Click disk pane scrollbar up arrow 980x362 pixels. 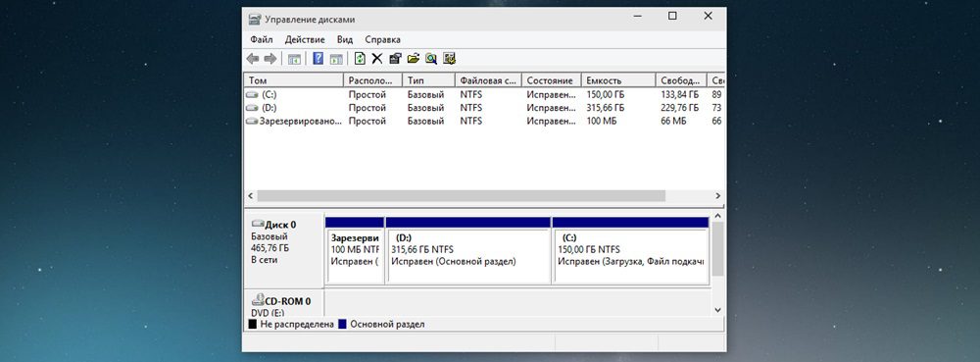tap(717, 217)
